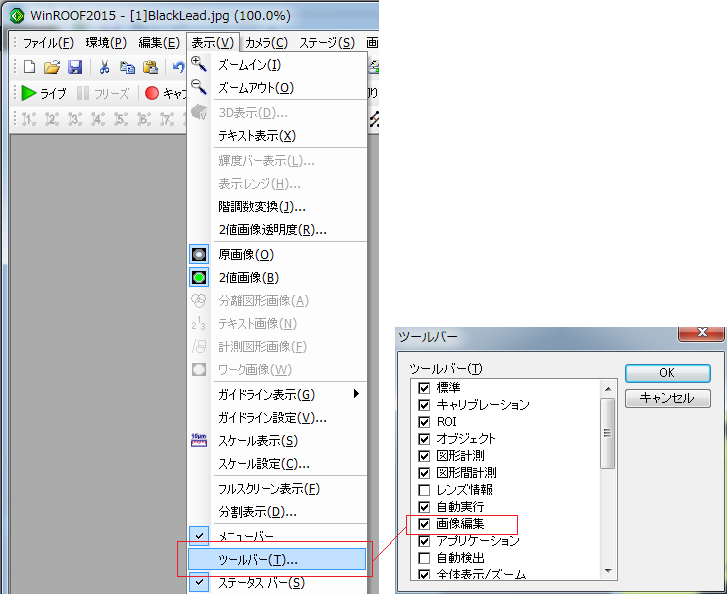Check the 自動検出 toolbar checkbox
The width and height of the screenshot is (727, 594).
click(x=424, y=557)
